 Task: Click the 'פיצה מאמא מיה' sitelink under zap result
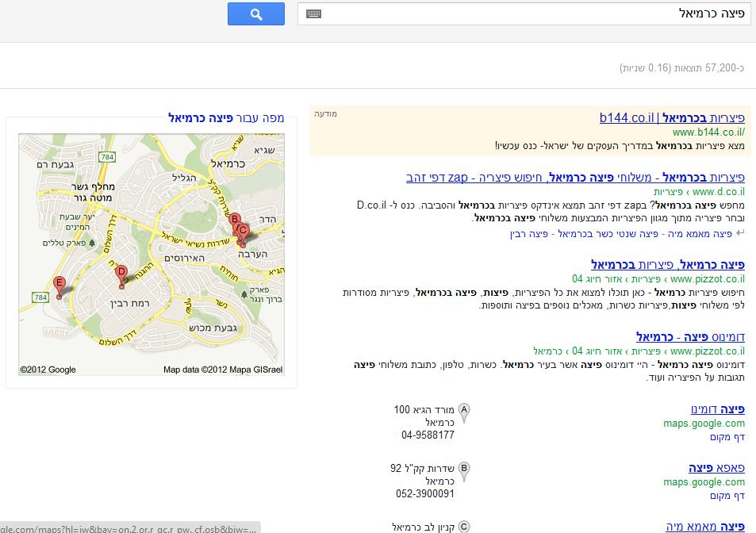700,234
